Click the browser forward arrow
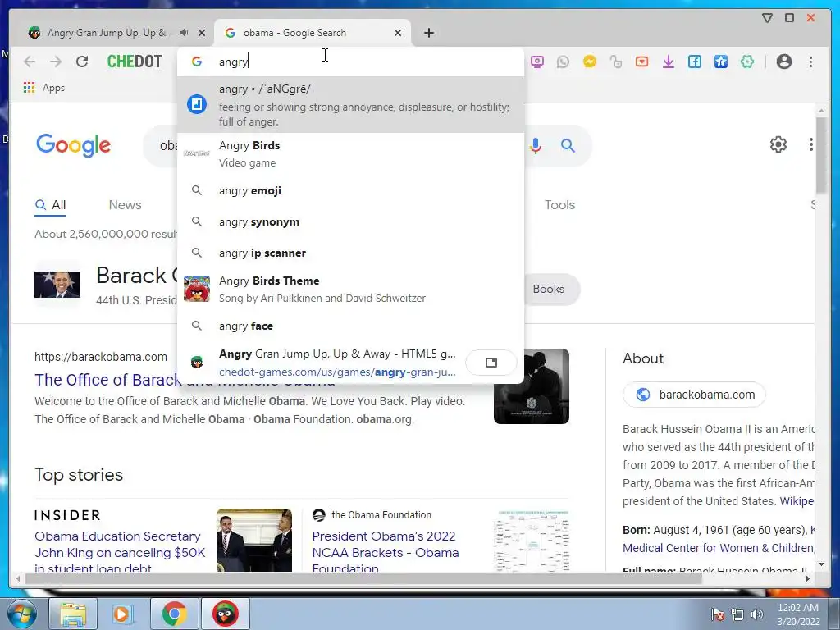The width and height of the screenshot is (840, 630). [x=56, y=62]
